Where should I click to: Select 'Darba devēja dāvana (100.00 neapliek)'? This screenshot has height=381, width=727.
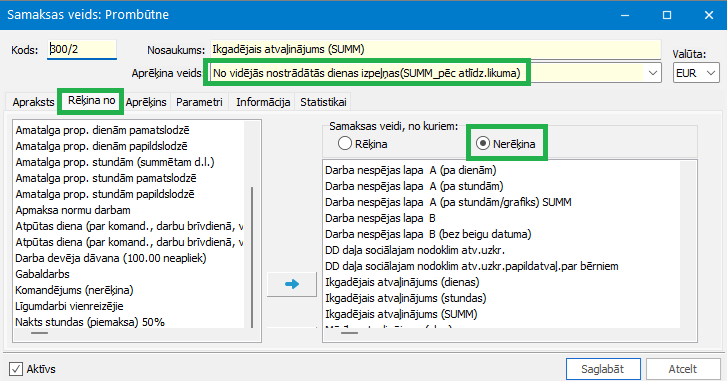111,258
